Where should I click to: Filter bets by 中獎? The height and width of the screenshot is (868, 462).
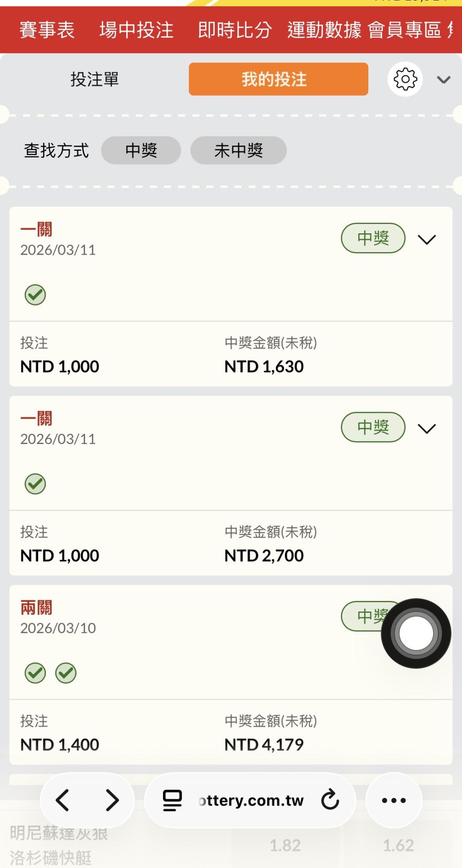click(141, 150)
